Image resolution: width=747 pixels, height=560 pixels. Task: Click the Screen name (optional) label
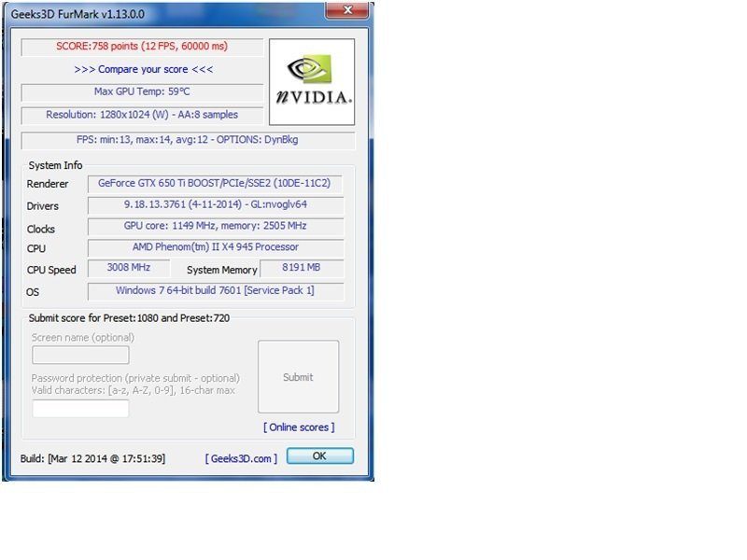83,338
